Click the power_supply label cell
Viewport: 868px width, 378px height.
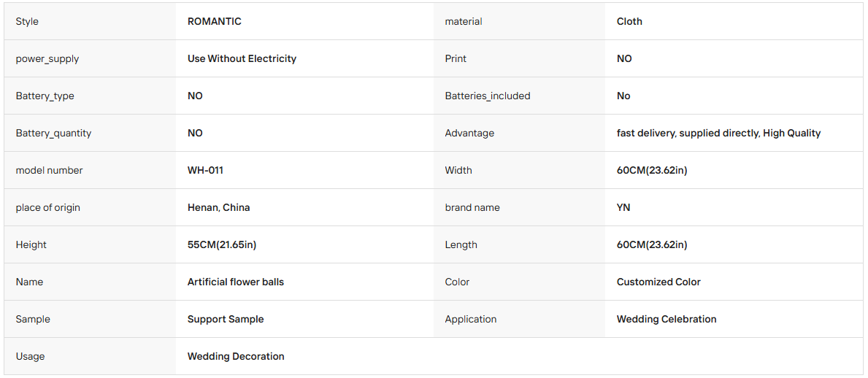click(91, 58)
